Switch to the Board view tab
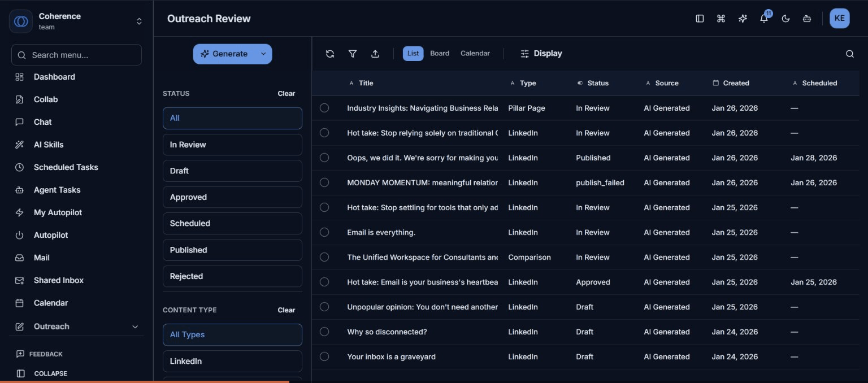868x383 pixels. 440,53
